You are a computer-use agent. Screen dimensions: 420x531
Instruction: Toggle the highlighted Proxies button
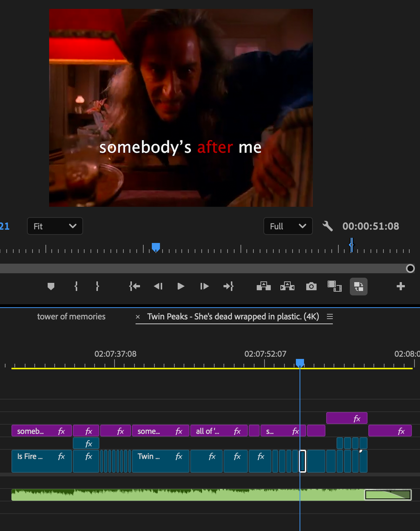pos(359,287)
